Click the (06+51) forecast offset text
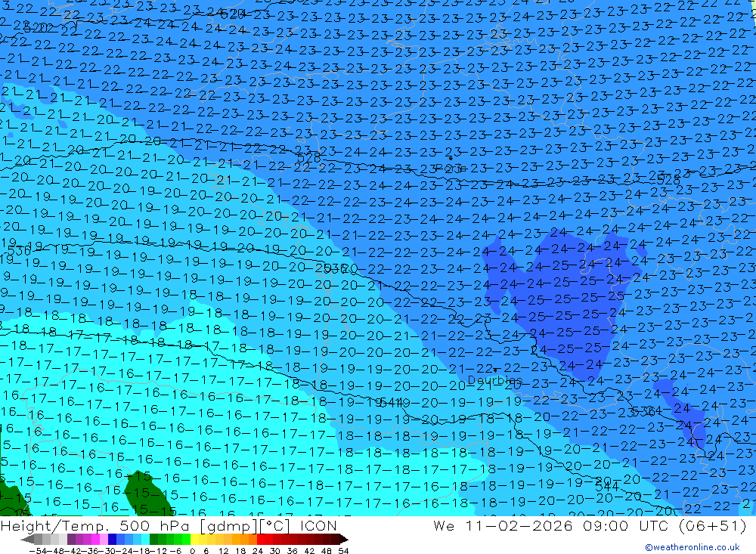Viewport: 756px width, 554px height. (712, 525)
